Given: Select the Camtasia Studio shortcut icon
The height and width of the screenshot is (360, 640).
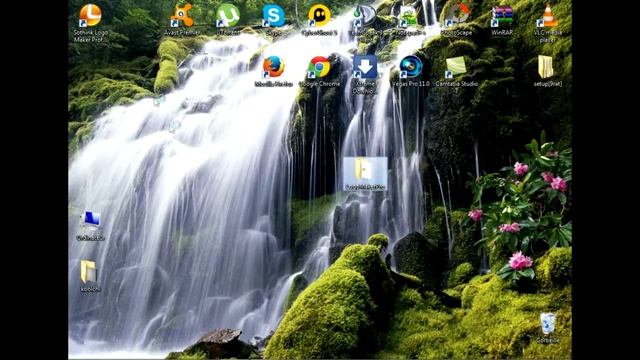Looking at the screenshot, I should (456, 67).
